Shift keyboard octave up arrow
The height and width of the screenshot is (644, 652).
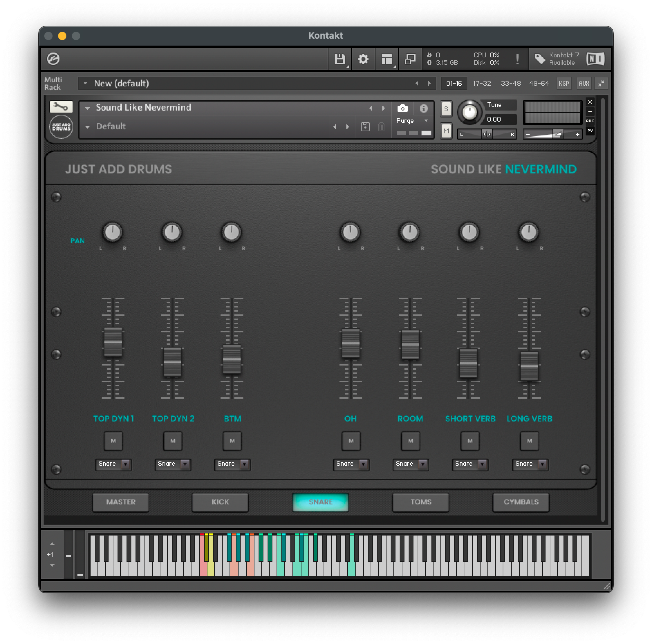(52, 544)
